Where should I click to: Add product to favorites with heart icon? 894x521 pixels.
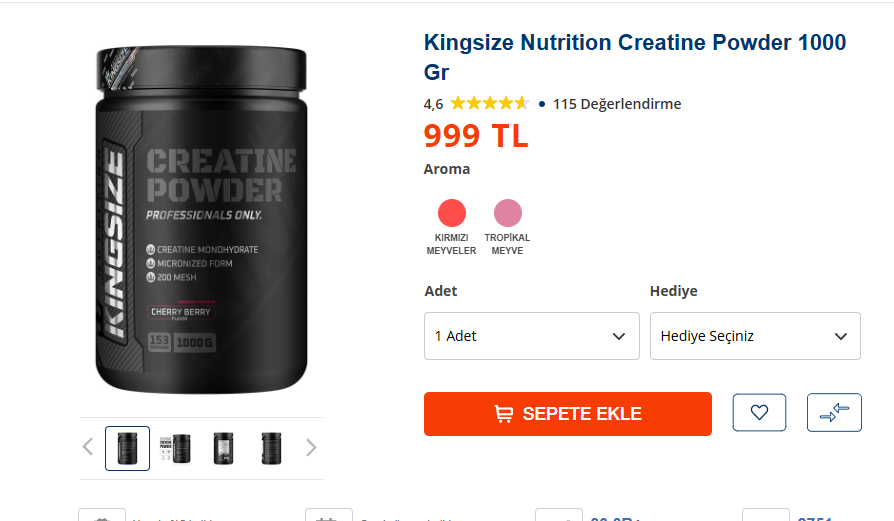[x=759, y=412]
